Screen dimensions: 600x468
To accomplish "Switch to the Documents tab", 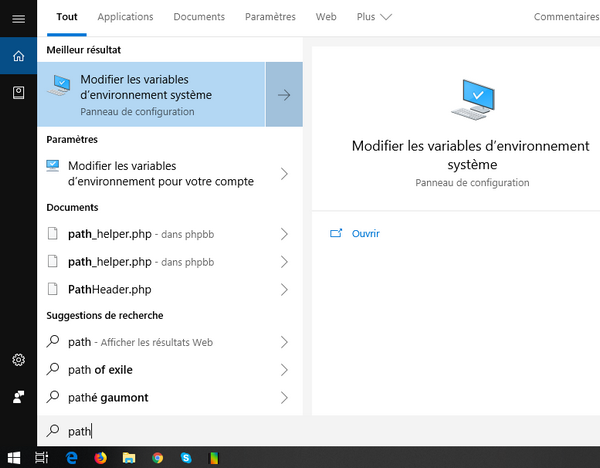I will click(x=199, y=17).
